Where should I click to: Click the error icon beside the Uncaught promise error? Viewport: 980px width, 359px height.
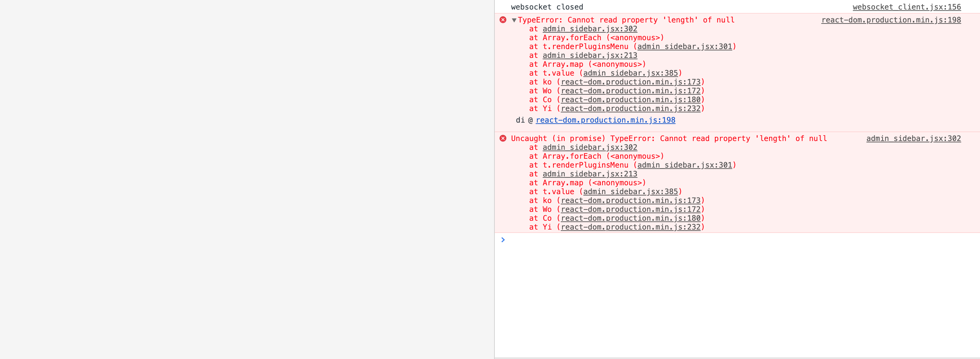503,138
